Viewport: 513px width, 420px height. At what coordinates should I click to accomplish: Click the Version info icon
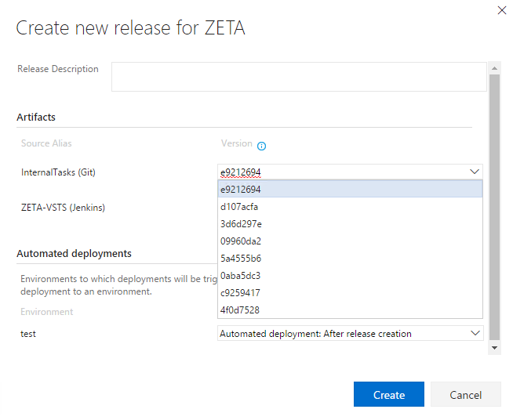point(262,146)
